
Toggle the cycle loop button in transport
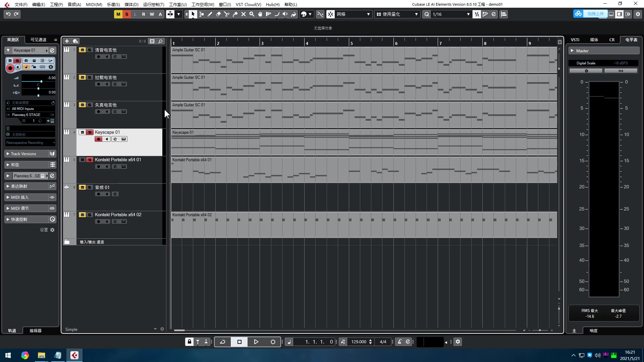222,342
